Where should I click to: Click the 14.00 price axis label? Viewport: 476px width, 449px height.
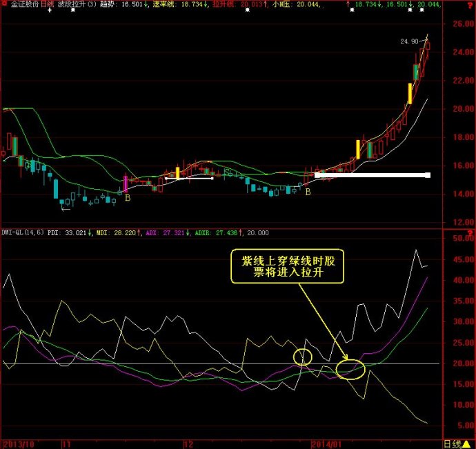point(463,194)
